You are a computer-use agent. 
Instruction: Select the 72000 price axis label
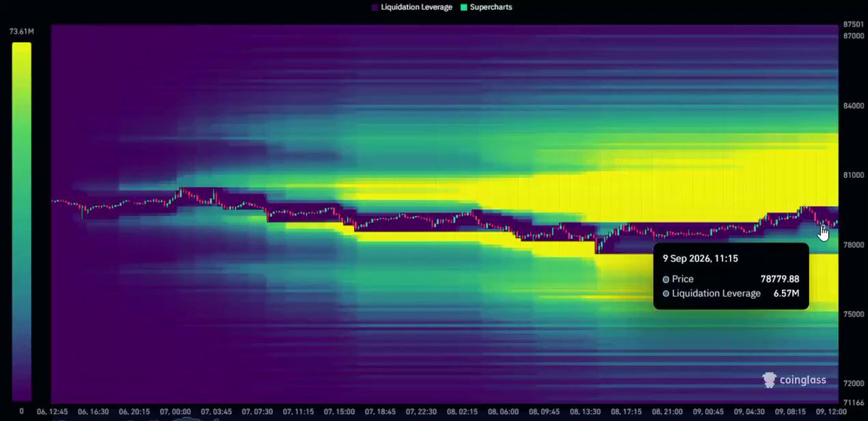[x=854, y=383]
